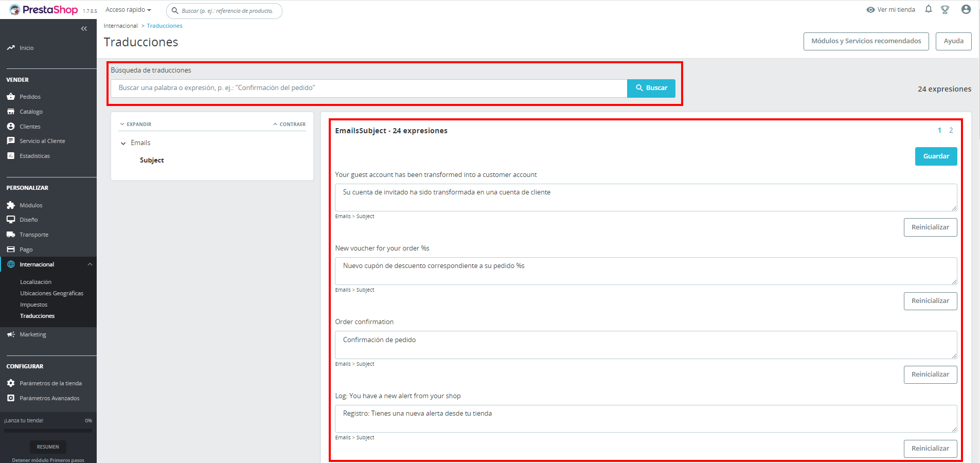
Task: Click the 24 expresiones counter text
Action: (945, 89)
